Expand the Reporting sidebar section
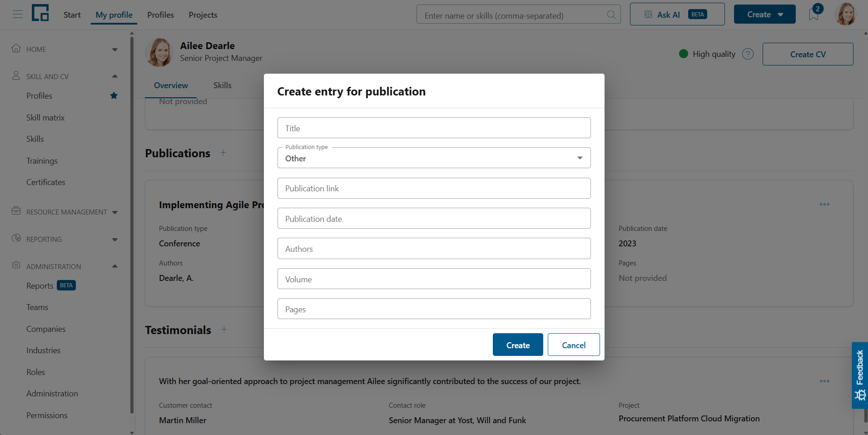 [115, 240]
